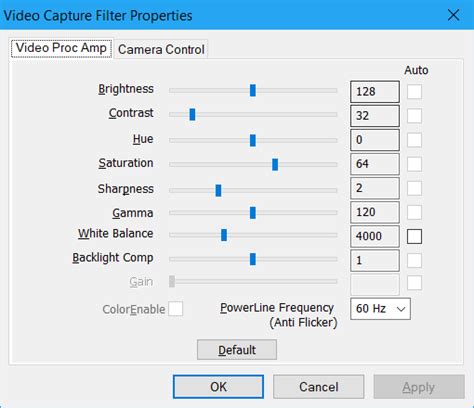Select the Sharpness slider handle

click(218, 190)
